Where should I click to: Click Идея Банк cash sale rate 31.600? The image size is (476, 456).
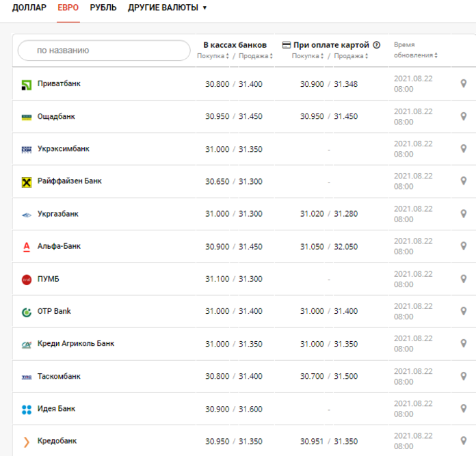tap(250, 409)
